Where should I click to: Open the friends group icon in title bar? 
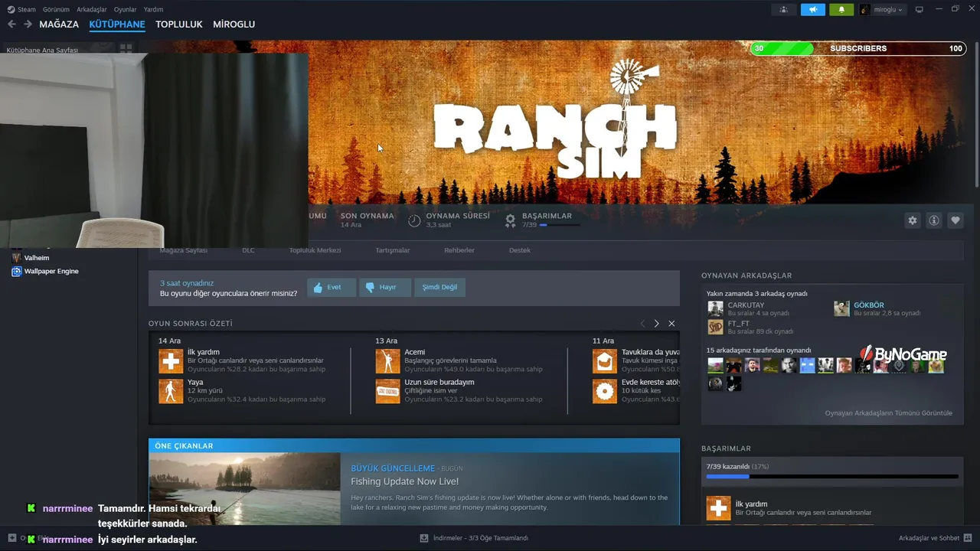pyautogui.click(x=783, y=9)
